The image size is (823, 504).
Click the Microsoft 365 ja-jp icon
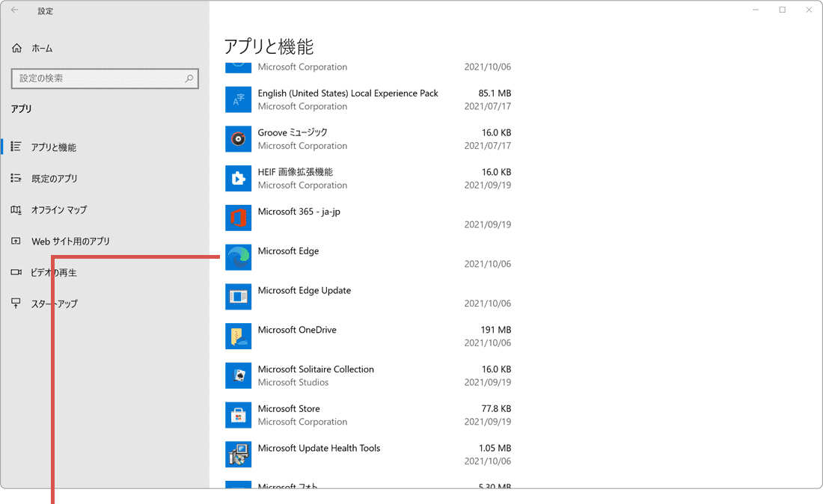(x=238, y=218)
